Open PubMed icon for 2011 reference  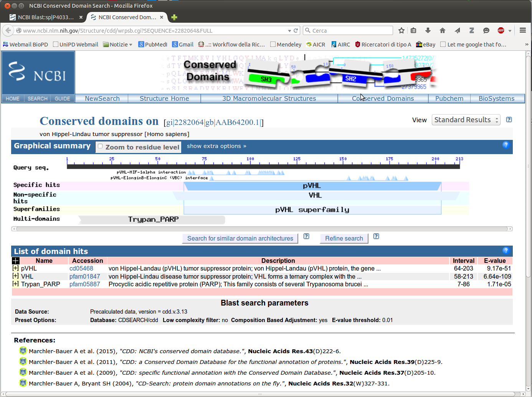pyautogui.click(x=23, y=361)
